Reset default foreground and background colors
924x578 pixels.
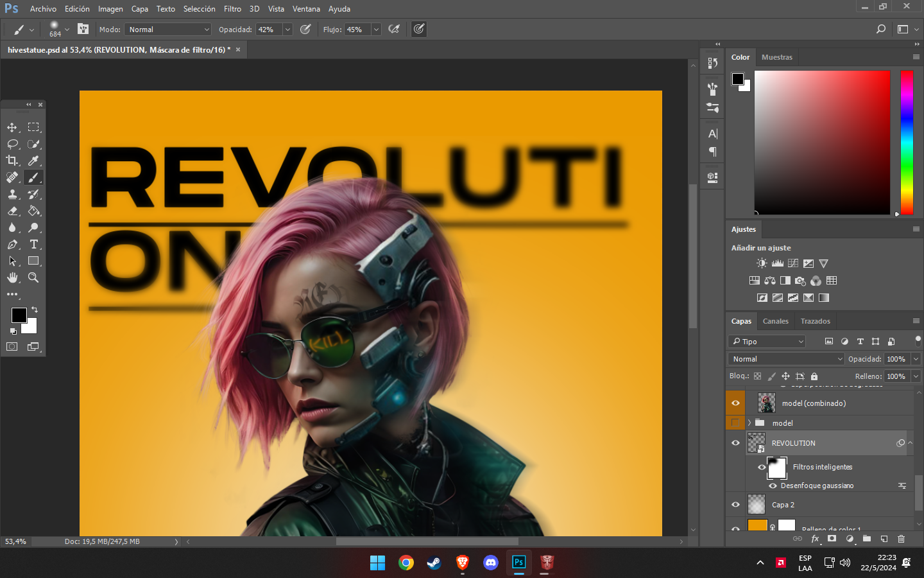click(x=13, y=331)
